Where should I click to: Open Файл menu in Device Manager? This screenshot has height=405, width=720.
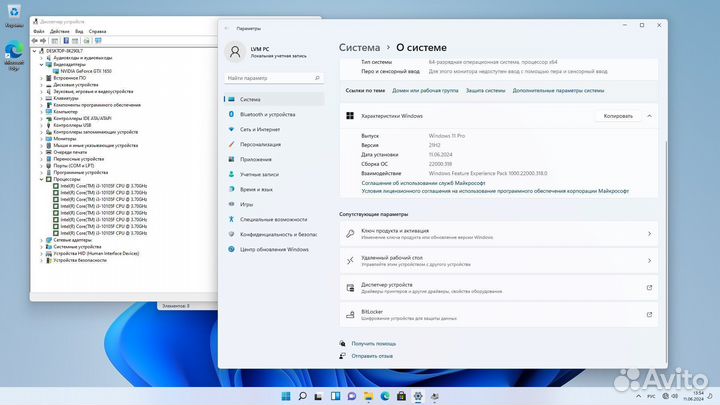click(39, 31)
